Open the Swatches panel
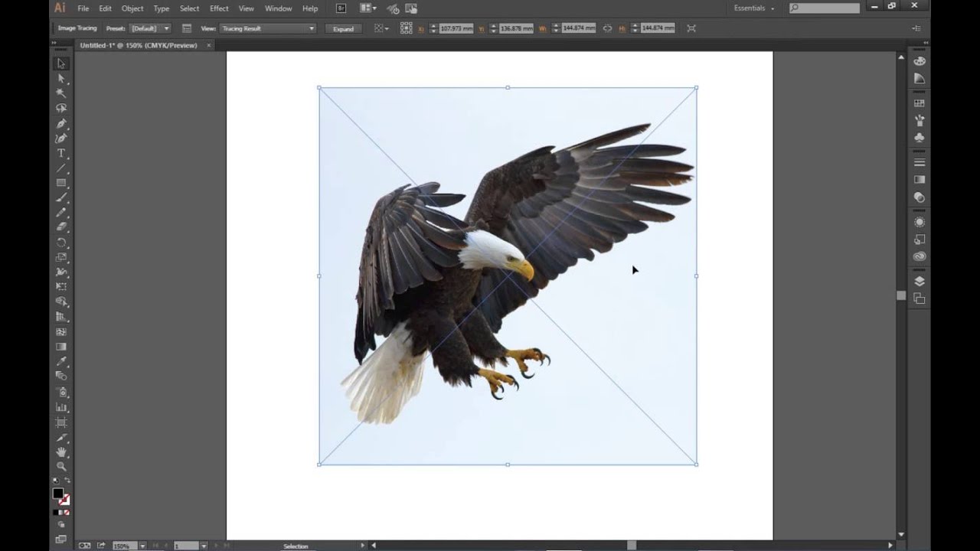 point(920,103)
